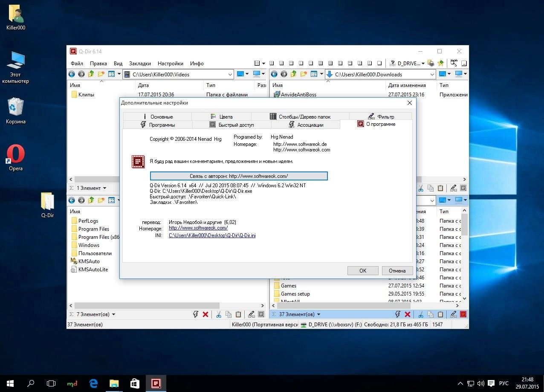Go back in the bottom-left PerfLogs pane
The height and width of the screenshot is (392, 544).
(x=71, y=200)
